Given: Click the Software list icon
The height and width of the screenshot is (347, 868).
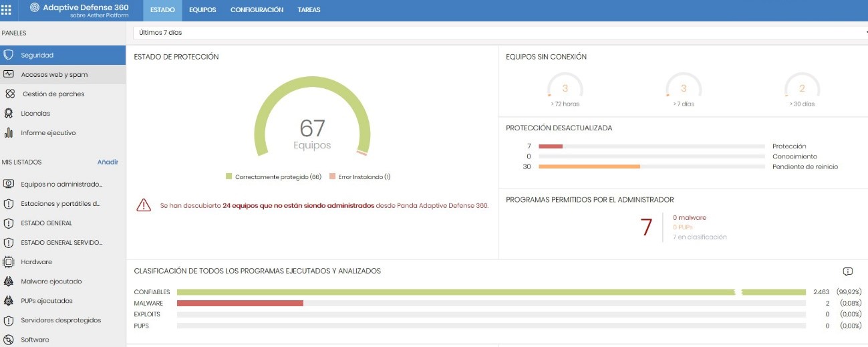Looking at the screenshot, I should pyautogui.click(x=9, y=339).
